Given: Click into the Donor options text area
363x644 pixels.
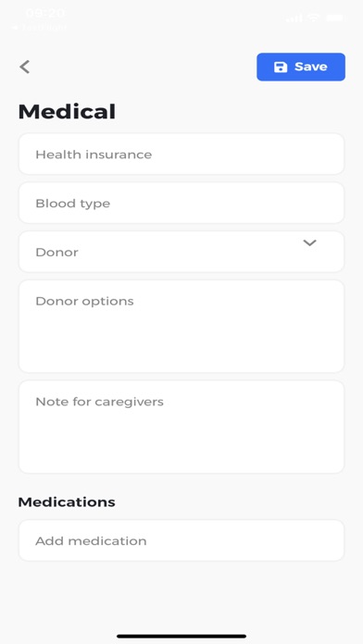Looking at the screenshot, I should click(181, 327).
